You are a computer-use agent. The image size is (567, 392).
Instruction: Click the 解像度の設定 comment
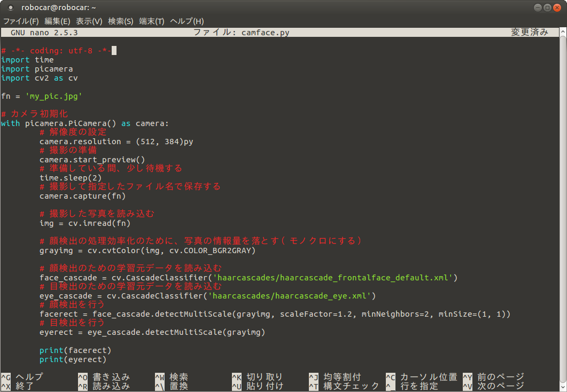pyautogui.click(x=73, y=132)
